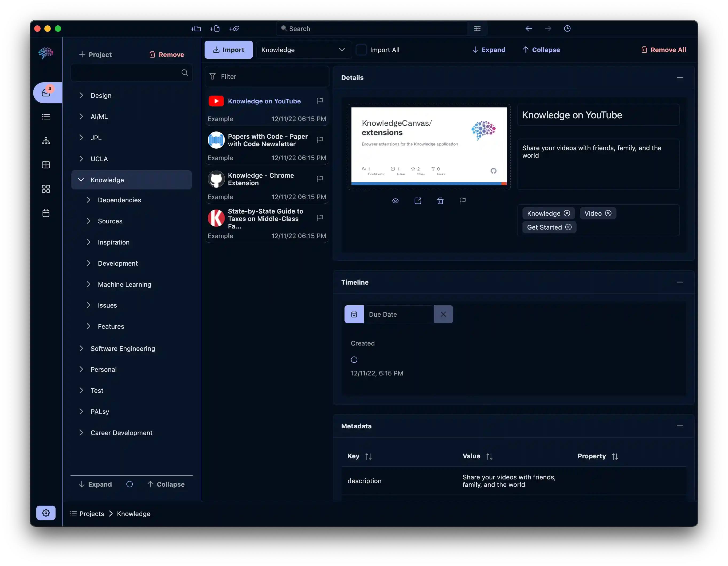
Task: Toggle the Import All checkbox
Action: [361, 50]
